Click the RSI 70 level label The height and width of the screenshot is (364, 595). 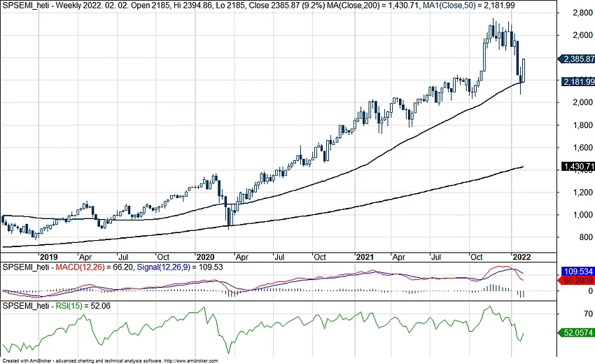[588, 314]
